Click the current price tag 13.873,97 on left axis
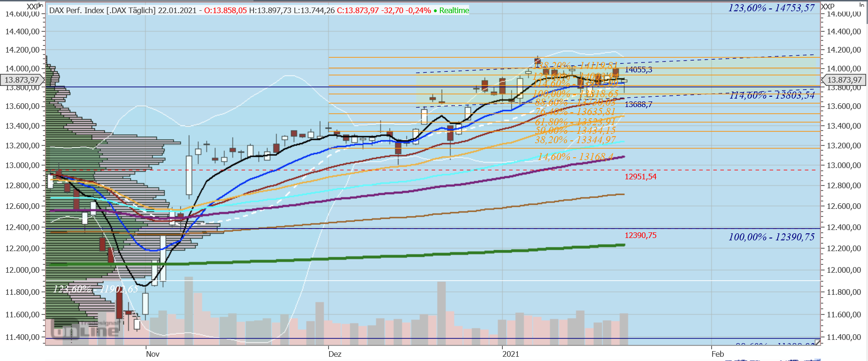 pyautogui.click(x=22, y=80)
